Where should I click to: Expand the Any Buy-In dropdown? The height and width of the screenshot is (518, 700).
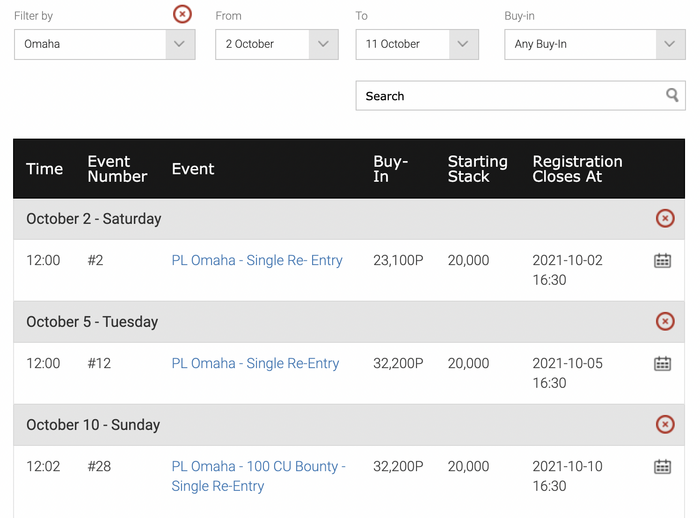tap(595, 44)
